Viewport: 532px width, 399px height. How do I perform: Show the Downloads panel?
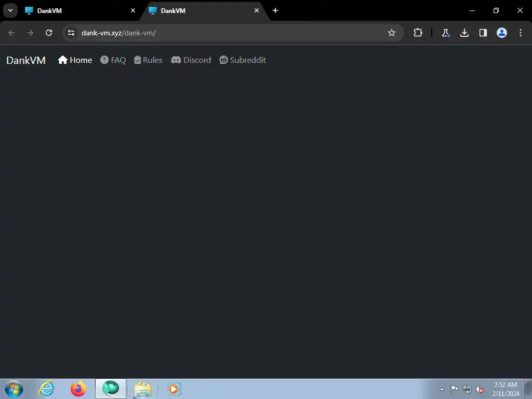[x=464, y=33]
